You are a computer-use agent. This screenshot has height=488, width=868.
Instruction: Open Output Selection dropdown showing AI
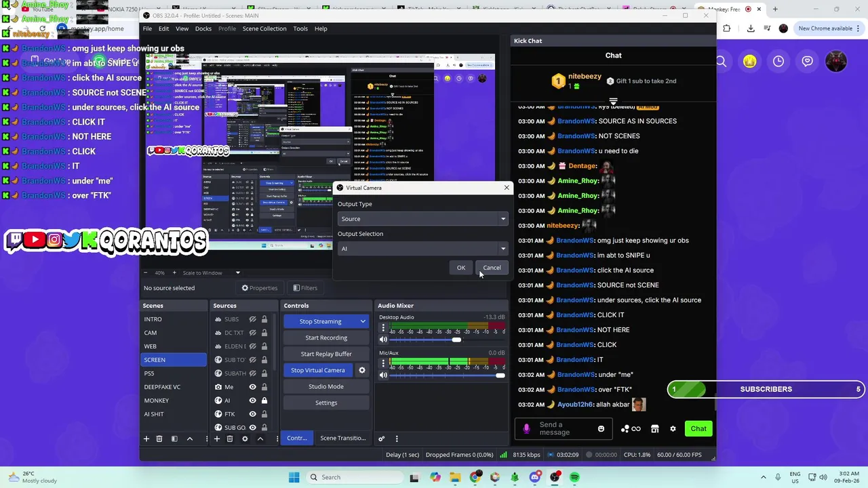coord(422,249)
